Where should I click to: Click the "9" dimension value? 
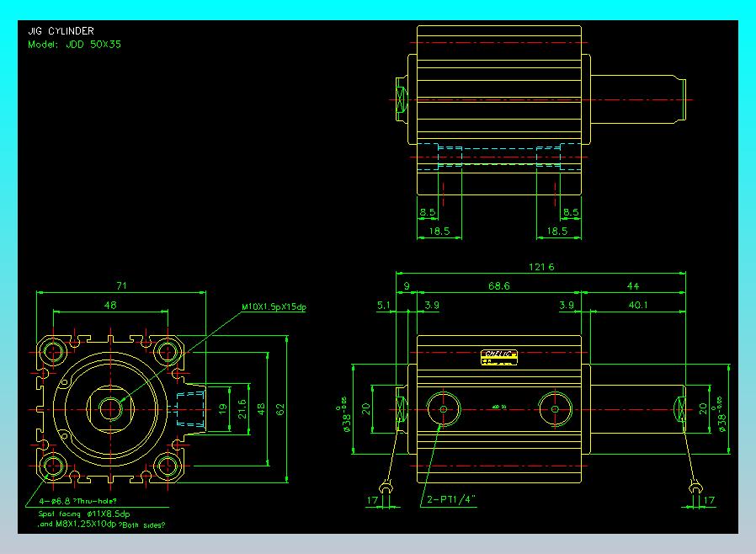407,286
